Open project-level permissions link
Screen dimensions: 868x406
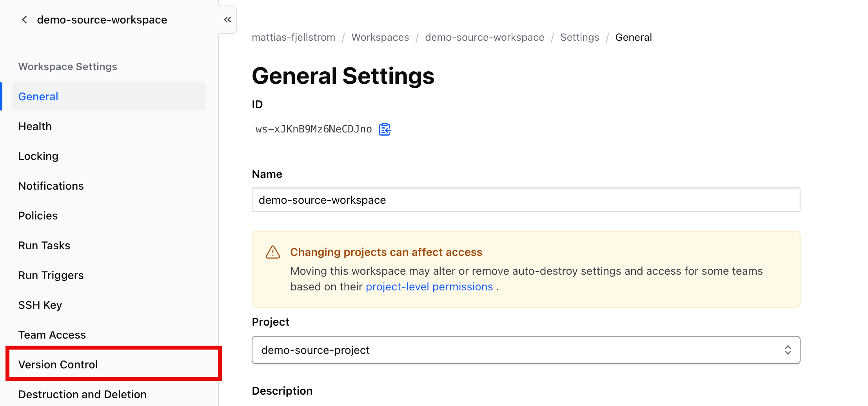tap(429, 286)
